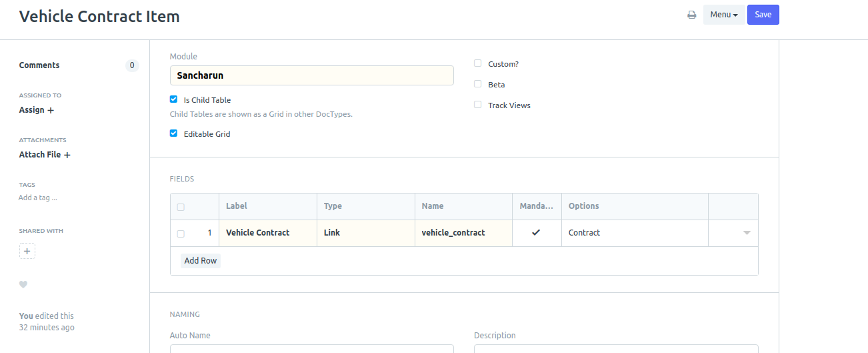Click mandatory checkmark in Vehicle Contract row
Image resolution: width=868 pixels, height=353 pixels.
click(x=536, y=233)
